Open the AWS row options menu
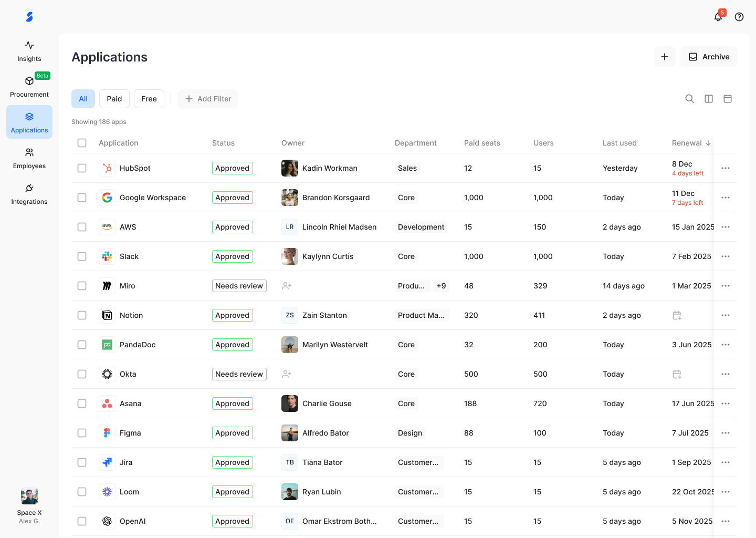This screenshot has height=538, width=756. tap(726, 227)
